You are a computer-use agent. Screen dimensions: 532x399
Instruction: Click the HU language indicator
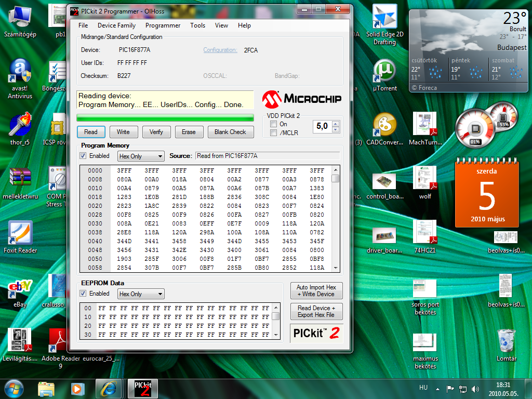click(423, 388)
